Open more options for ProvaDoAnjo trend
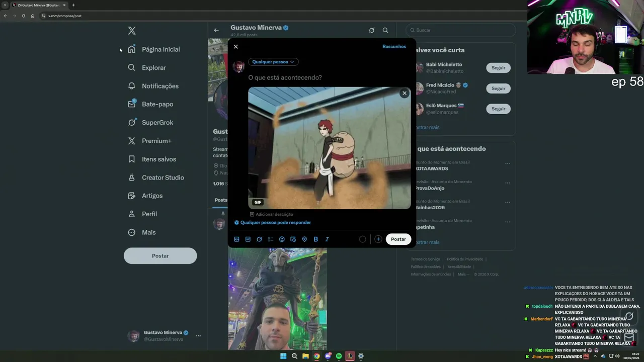 tap(507, 183)
